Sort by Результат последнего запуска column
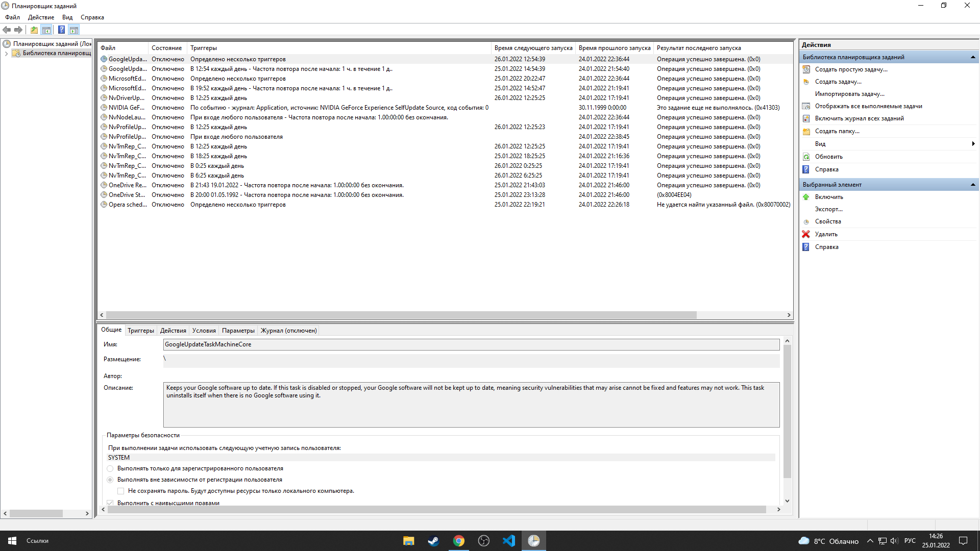 coord(723,48)
